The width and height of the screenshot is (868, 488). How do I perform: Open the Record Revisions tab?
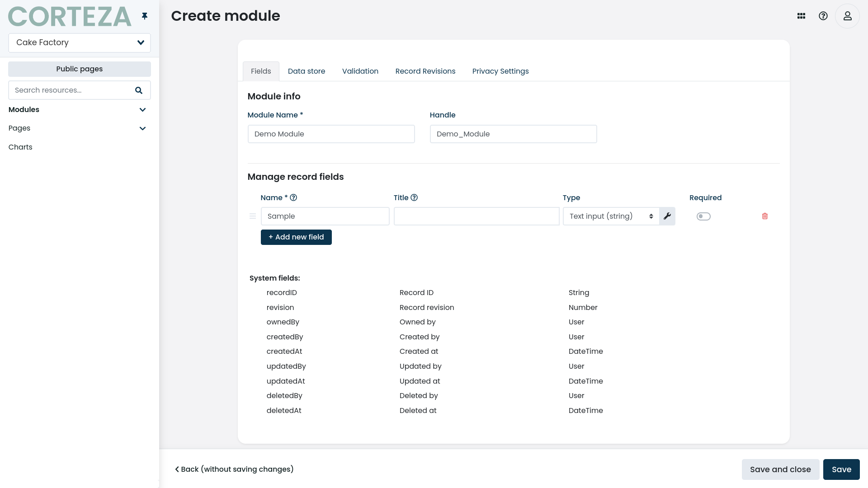pos(425,71)
